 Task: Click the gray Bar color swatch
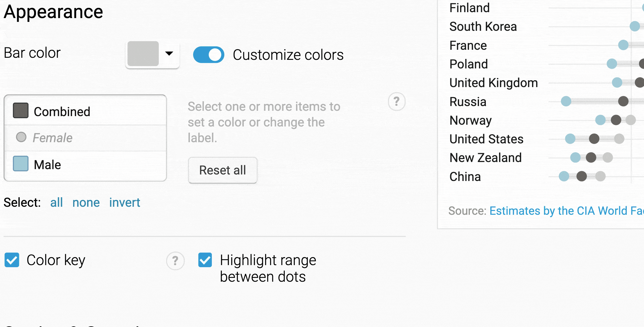(143, 54)
